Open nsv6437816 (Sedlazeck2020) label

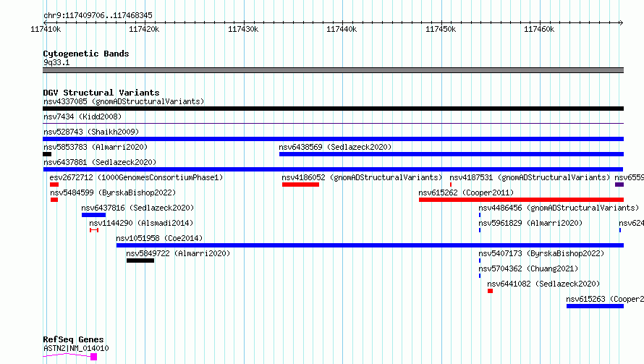[137, 208]
